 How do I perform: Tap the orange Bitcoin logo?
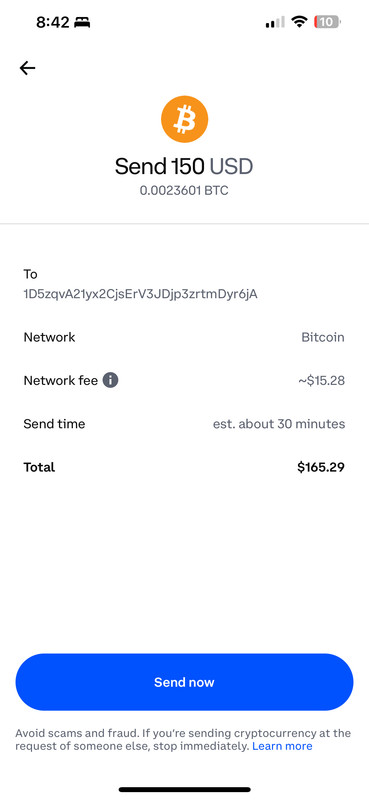pyautogui.click(x=184, y=119)
